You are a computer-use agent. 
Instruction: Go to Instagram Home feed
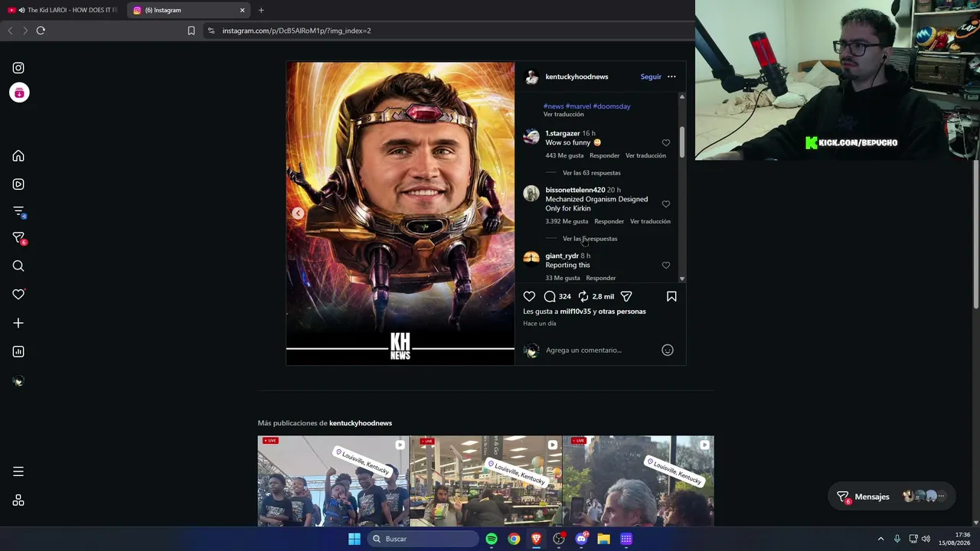(x=18, y=156)
